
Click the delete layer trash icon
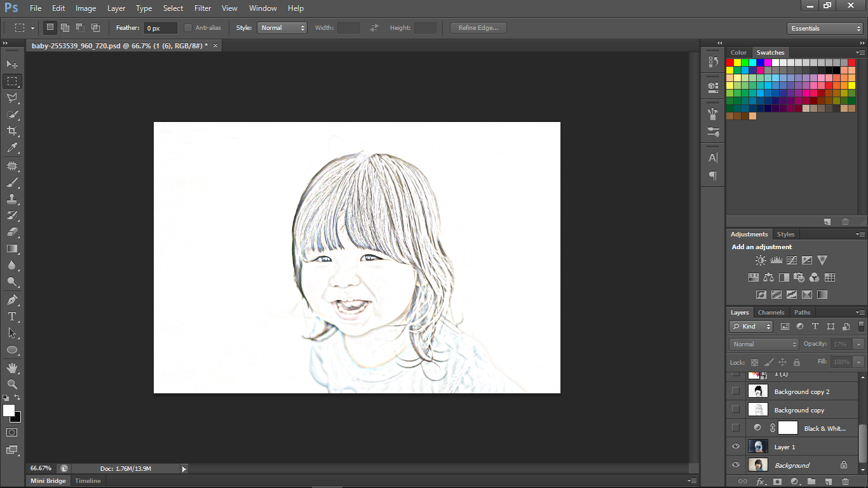tap(845, 482)
